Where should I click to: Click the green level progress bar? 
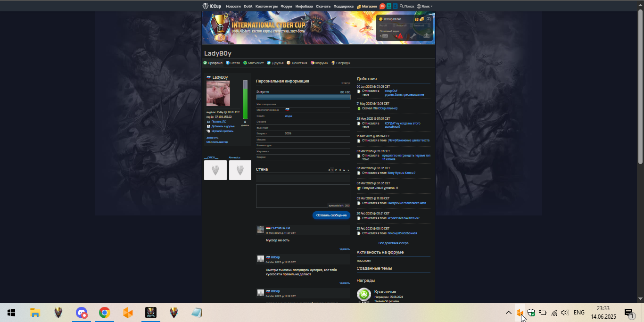(245, 99)
